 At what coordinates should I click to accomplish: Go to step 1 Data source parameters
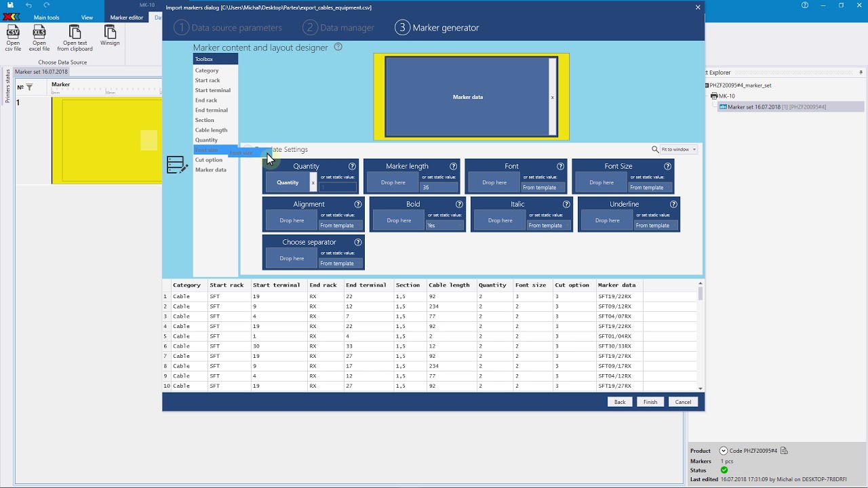pos(228,28)
